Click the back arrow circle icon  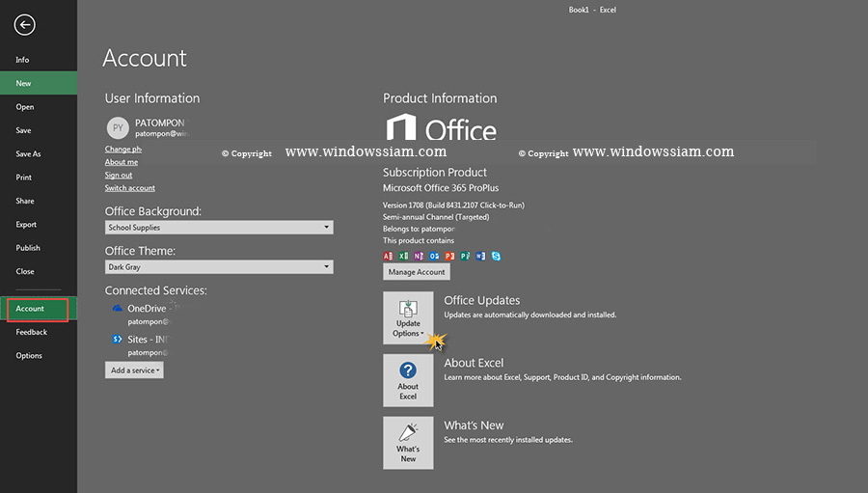point(24,25)
